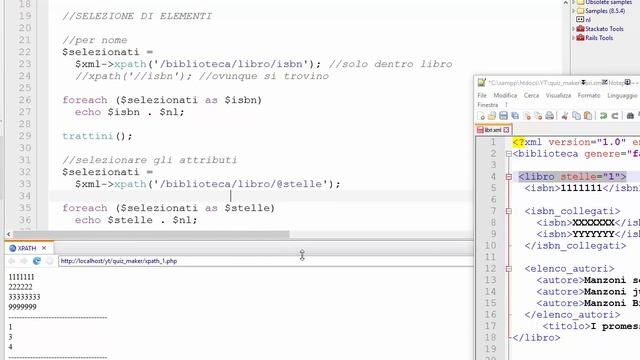
Task: Click the '//SELEZIONE DI ELEMENTI' comment line
Action: [x=137, y=16]
